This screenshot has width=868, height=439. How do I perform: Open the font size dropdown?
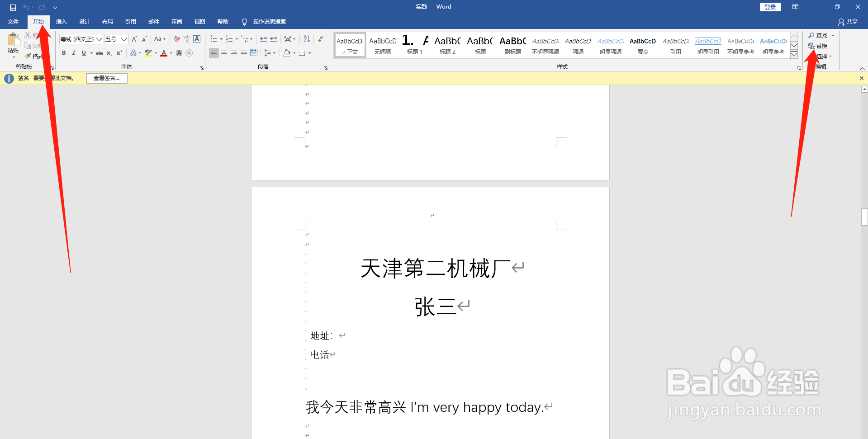[x=123, y=39]
